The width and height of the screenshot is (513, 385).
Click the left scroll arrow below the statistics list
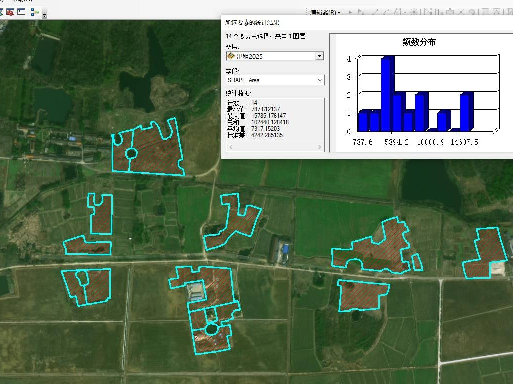230,147
